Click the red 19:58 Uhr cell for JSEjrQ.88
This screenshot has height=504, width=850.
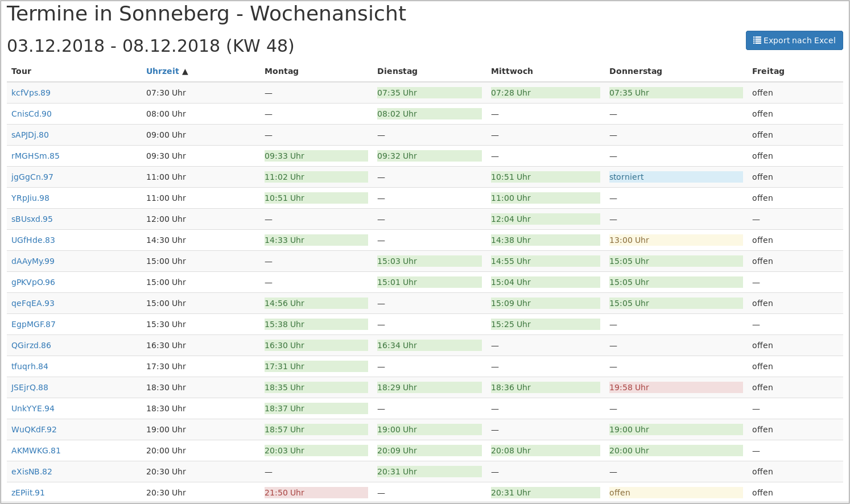pos(675,387)
